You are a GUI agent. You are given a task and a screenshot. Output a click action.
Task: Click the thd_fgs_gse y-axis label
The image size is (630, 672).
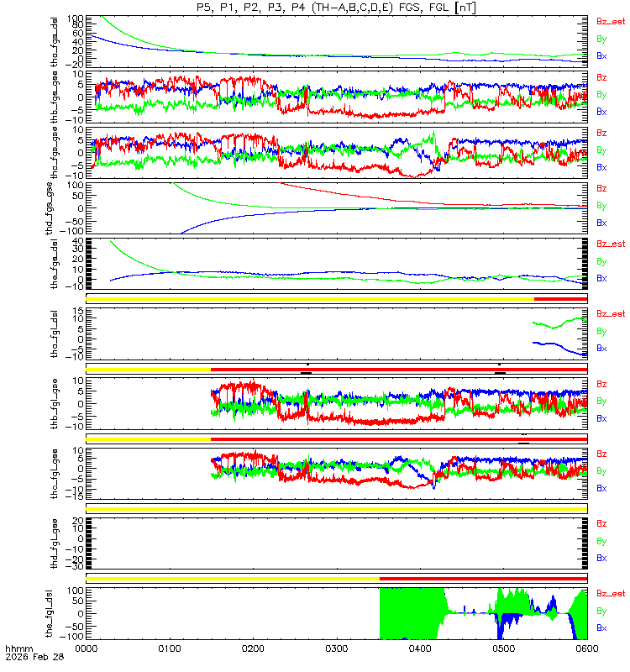tap(50, 208)
